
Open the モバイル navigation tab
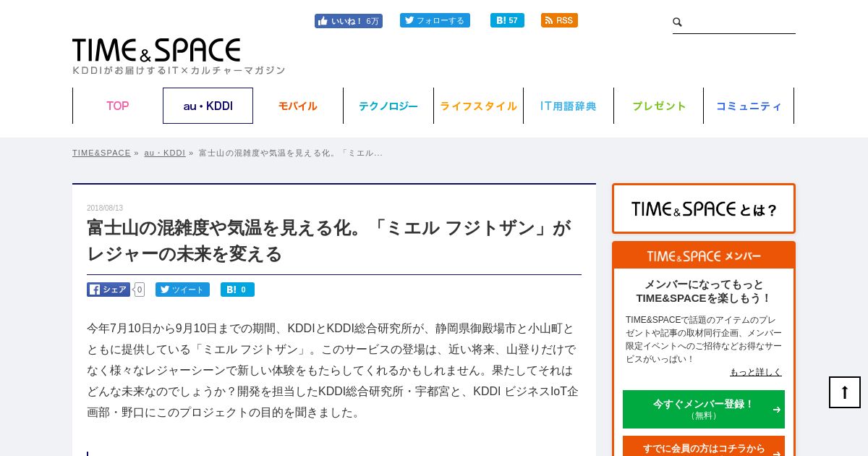coord(298,106)
